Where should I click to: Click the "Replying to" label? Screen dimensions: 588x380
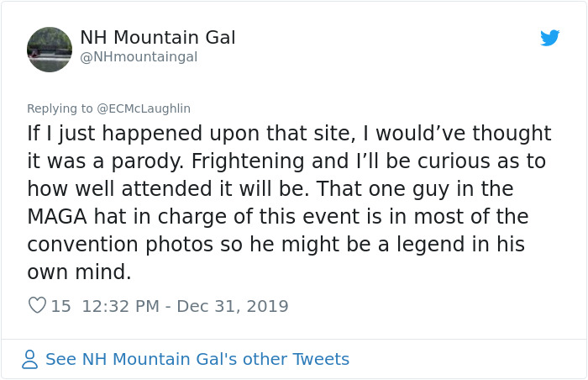click(x=60, y=108)
